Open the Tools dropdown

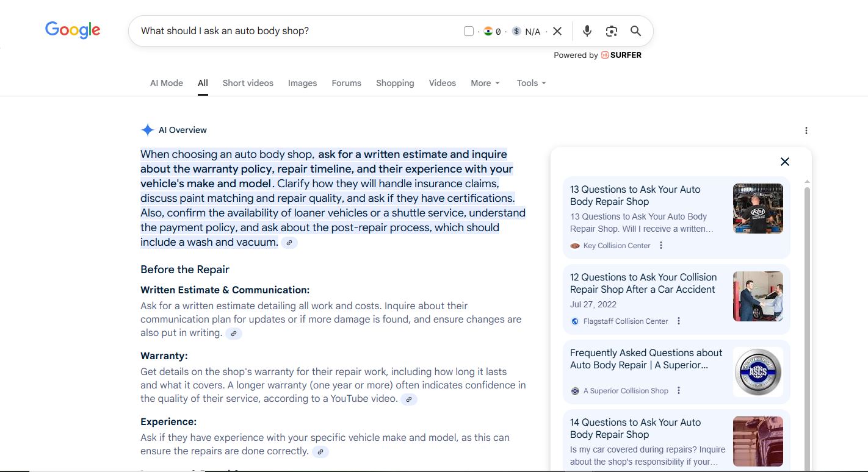(531, 83)
